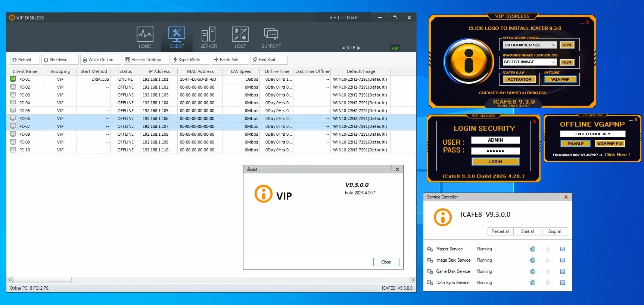Click the PC-02 computer icon

[13, 87]
